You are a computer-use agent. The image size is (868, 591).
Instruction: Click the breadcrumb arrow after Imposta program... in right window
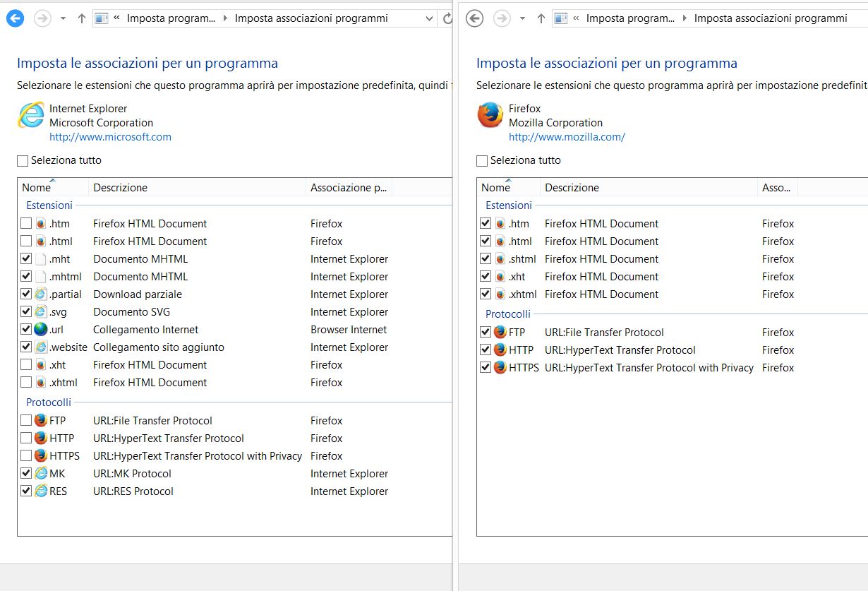[x=685, y=18]
